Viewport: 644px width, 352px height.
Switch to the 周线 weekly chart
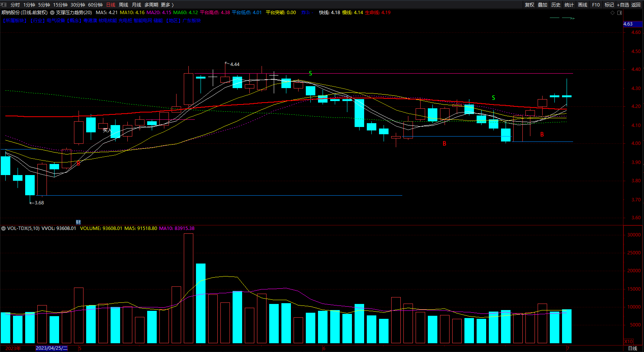click(x=124, y=5)
